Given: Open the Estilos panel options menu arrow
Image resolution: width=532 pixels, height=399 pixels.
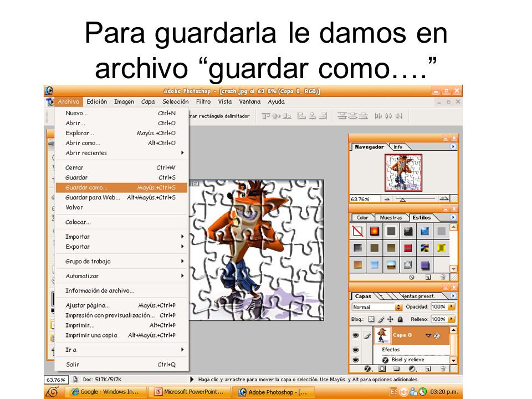Looking at the screenshot, I should tap(453, 217).
